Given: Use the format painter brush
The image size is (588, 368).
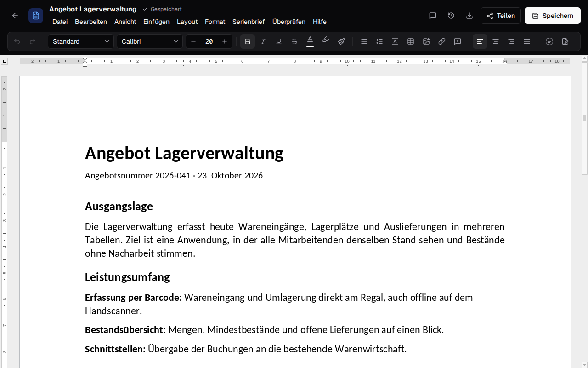Looking at the screenshot, I should click(x=341, y=41).
